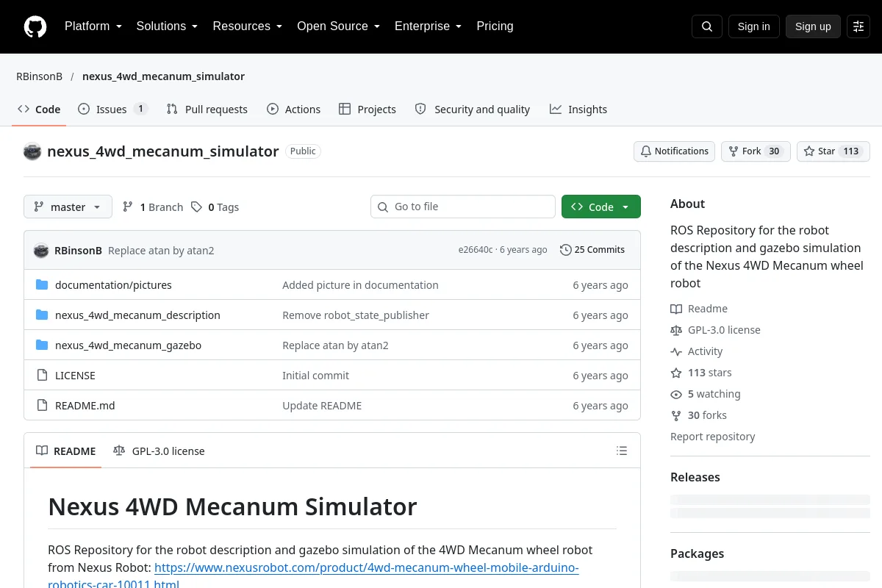This screenshot has width=882, height=588.
Task: Expand the Enterprise menu
Action: coord(428,26)
